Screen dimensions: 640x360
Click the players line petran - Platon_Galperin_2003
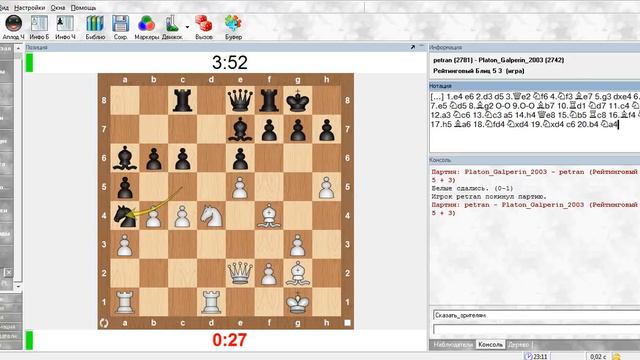click(x=498, y=60)
